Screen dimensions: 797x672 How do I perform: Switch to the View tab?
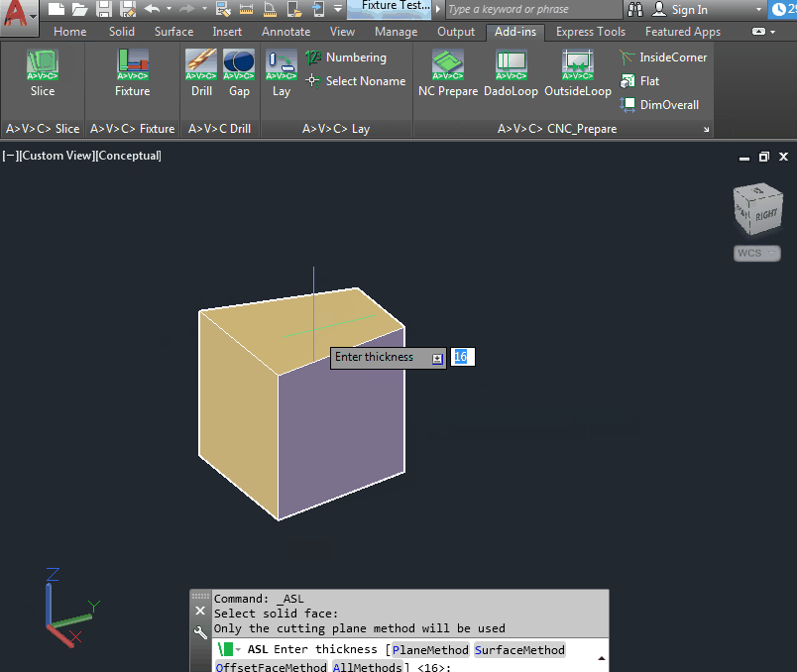coord(342,32)
